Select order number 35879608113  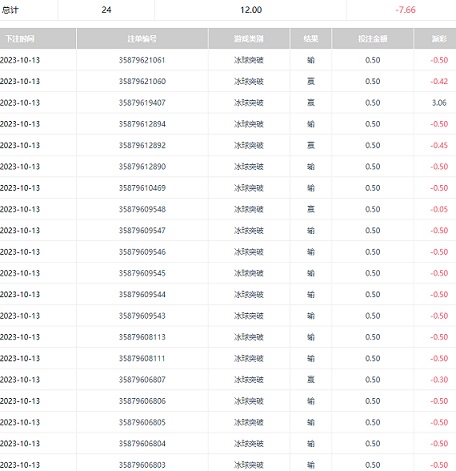142,337
